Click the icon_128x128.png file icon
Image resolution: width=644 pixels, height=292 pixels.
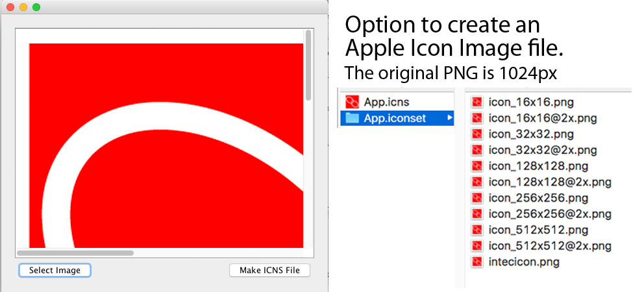tap(477, 166)
